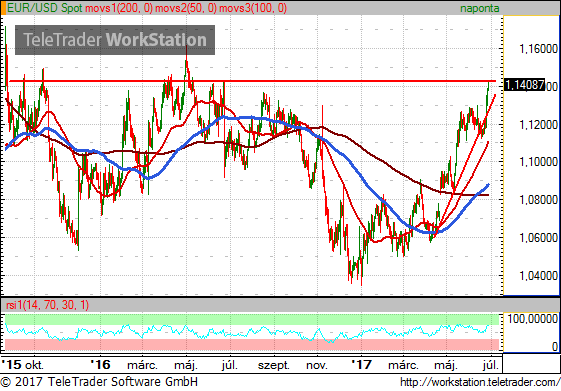Click the 1,04000 price axis label
The width and height of the screenshot is (561, 391).
[x=538, y=276]
